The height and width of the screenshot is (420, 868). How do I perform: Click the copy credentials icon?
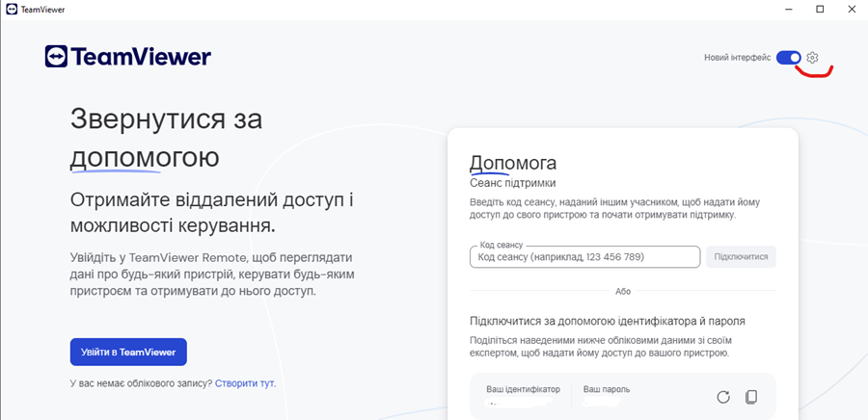752,397
